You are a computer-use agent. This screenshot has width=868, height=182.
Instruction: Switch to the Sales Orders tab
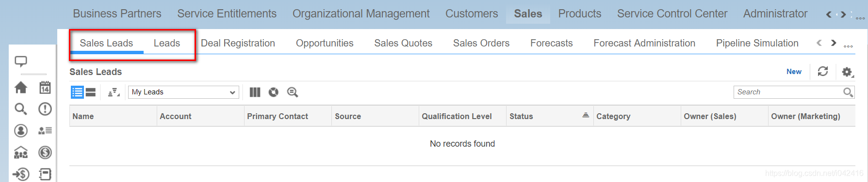[x=481, y=43]
